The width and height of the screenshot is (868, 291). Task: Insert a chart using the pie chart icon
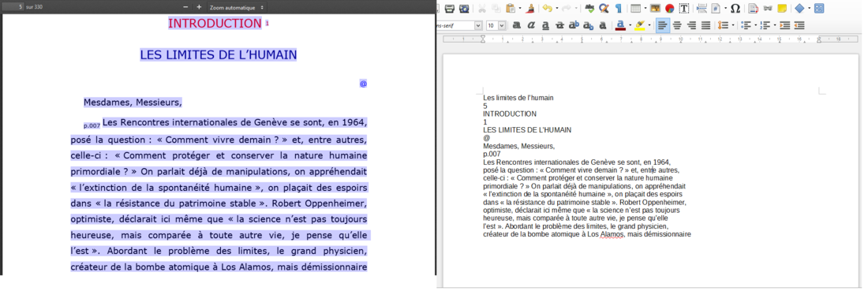click(670, 9)
